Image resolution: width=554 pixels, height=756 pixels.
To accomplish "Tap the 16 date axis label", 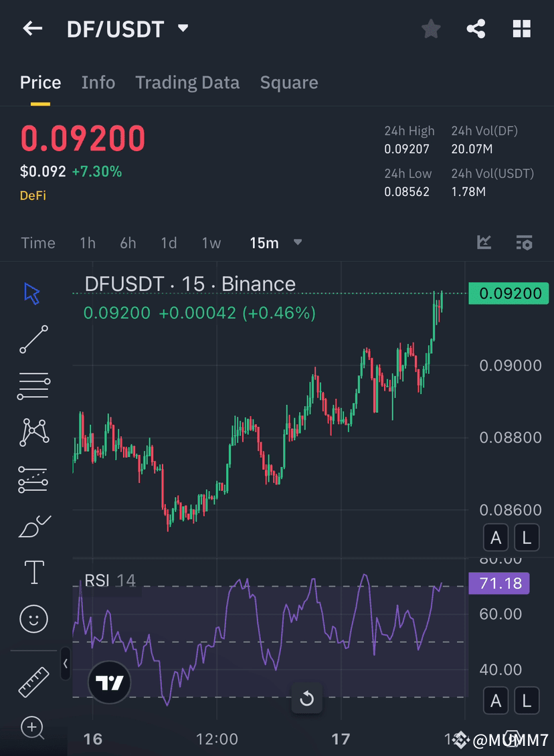I will pyautogui.click(x=92, y=739).
